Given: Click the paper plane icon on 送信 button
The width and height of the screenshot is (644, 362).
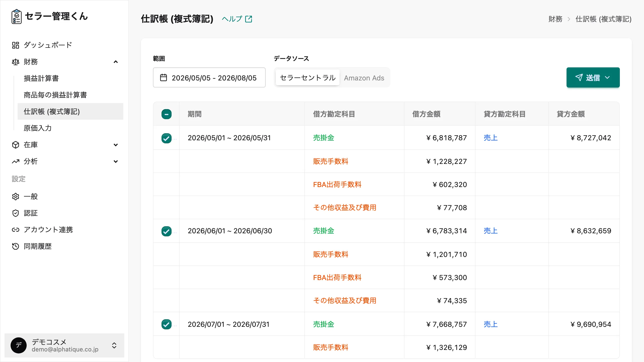Looking at the screenshot, I should pos(579,77).
